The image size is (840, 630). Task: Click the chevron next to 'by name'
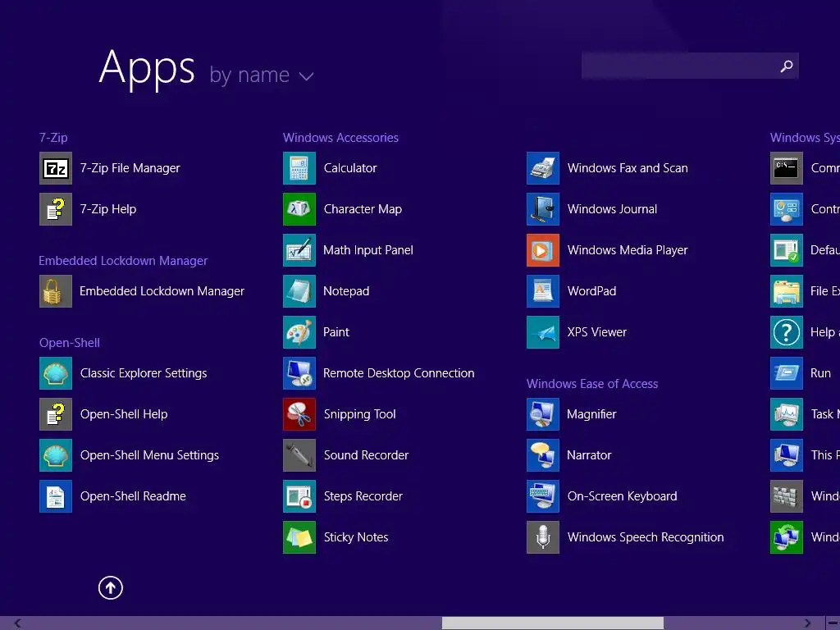307,76
